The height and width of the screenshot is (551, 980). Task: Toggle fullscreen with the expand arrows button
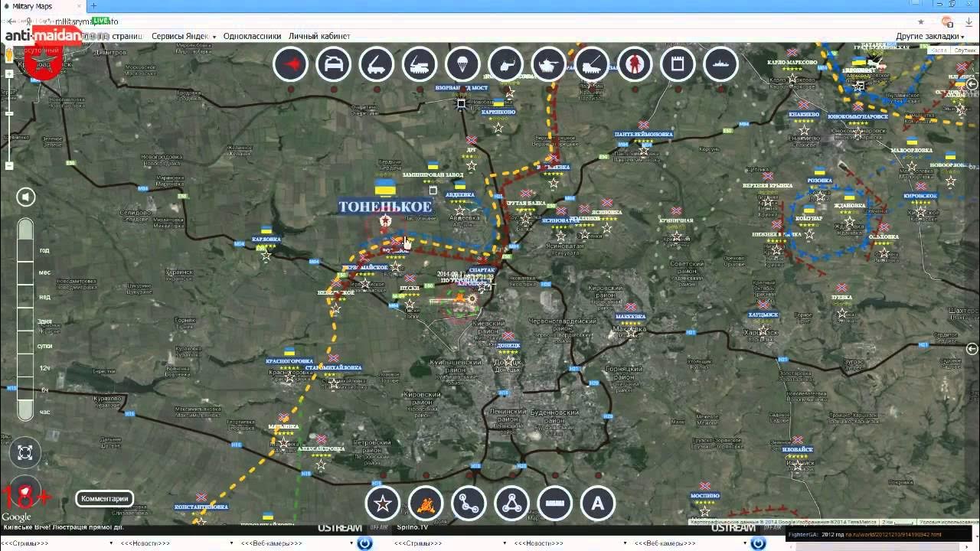(24, 452)
